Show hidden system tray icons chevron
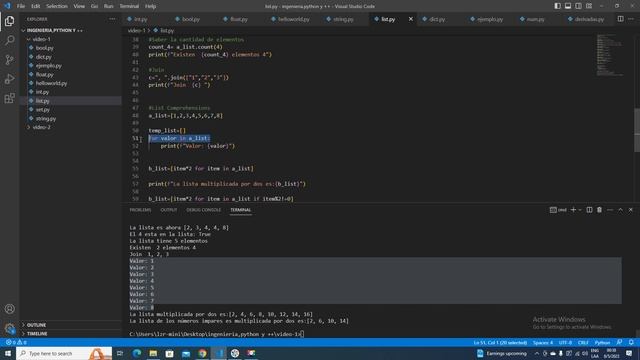640x360 pixels. (x=537, y=353)
